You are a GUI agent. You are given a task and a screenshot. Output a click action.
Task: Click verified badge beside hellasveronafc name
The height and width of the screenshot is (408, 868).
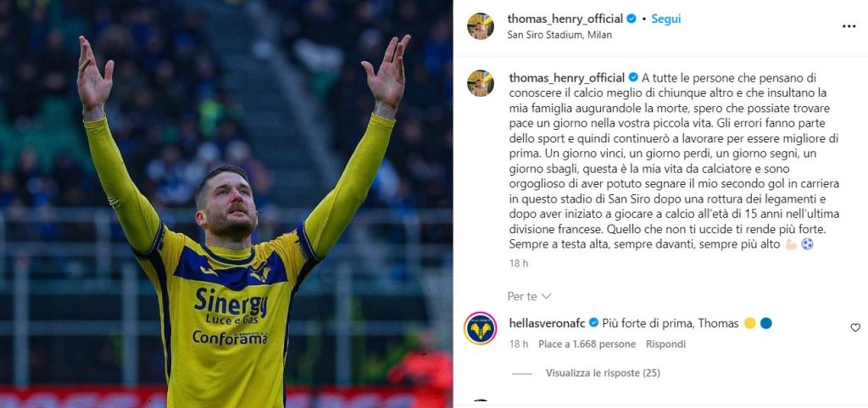pyautogui.click(x=593, y=322)
